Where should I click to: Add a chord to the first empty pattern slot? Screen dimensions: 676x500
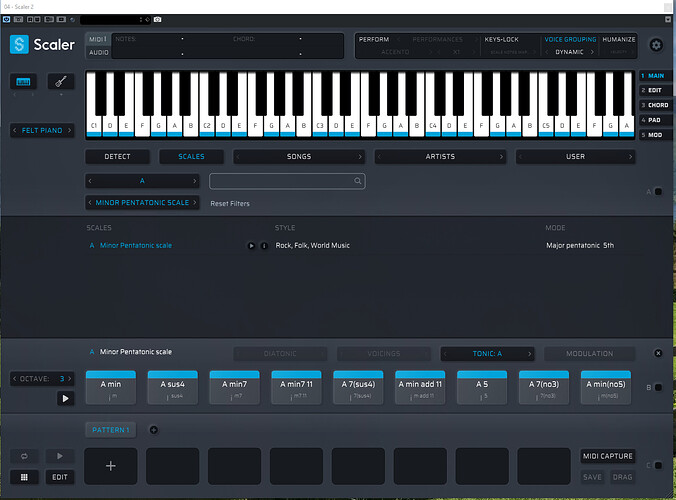tap(111, 466)
